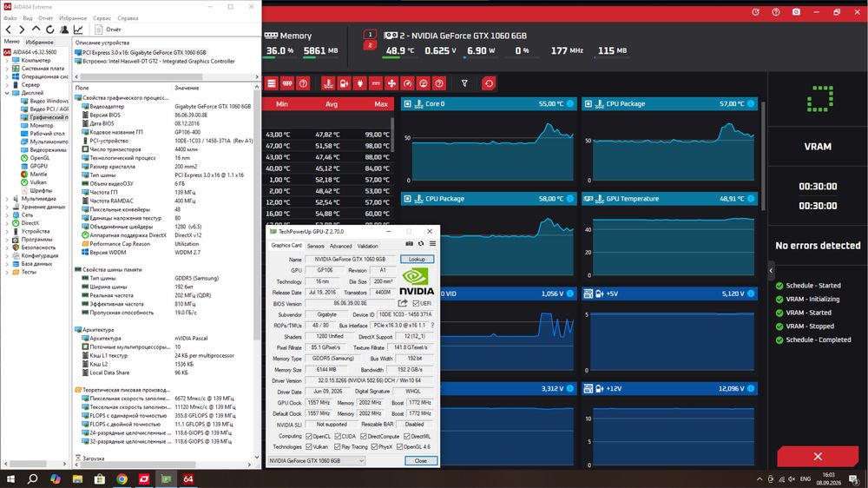This screenshot has width=868, height=488.
Task: Open the Сервис menu in AIDA64
Action: (x=102, y=18)
